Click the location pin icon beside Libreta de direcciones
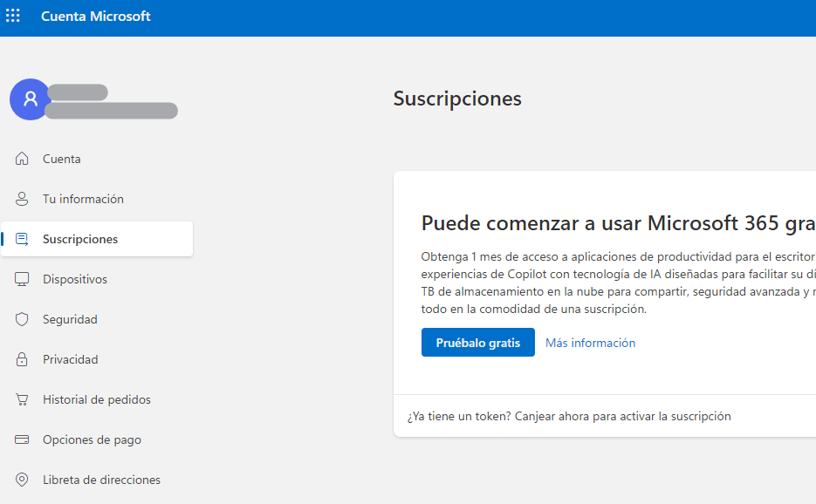This screenshot has width=816, height=504. pos(22,480)
